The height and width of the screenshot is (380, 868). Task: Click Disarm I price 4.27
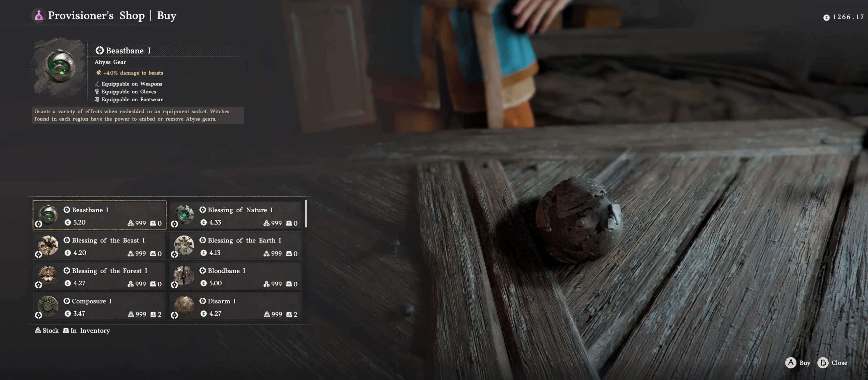pyautogui.click(x=215, y=313)
